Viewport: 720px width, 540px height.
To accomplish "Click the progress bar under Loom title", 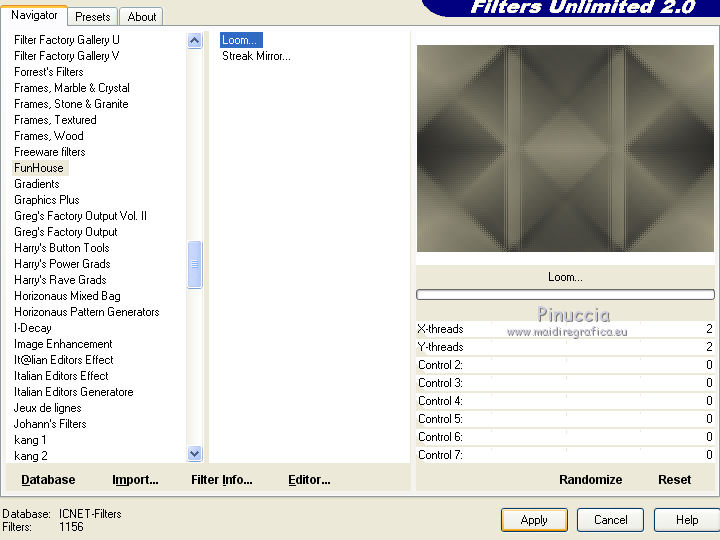I will pos(565,294).
